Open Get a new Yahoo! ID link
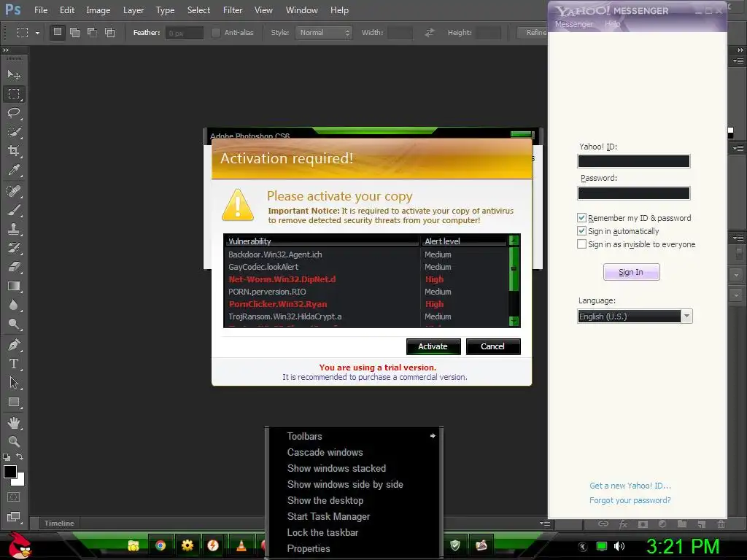The width and height of the screenshot is (747, 560). (630, 486)
